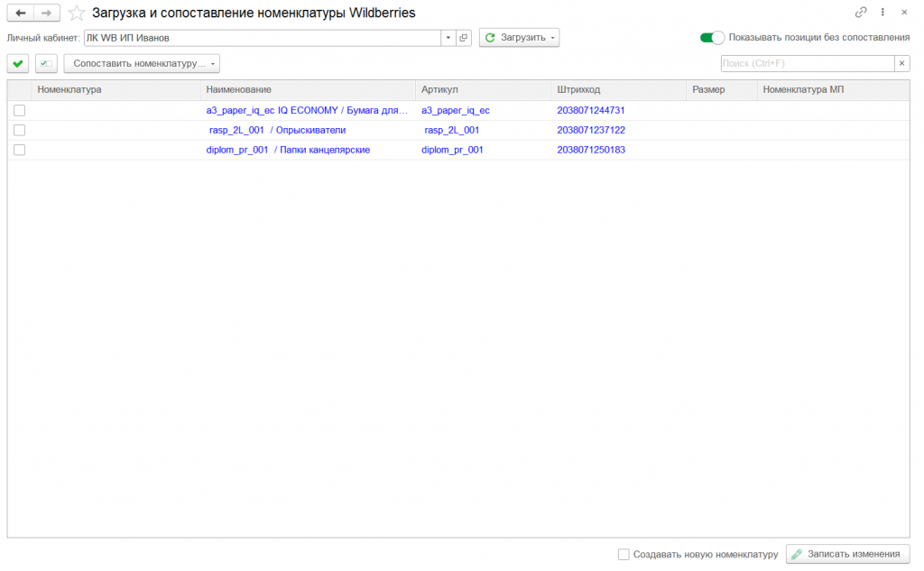The width and height of the screenshot is (924, 571).
Task: Expand the Личный кабинет dropdown list
Action: coord(448,38)
